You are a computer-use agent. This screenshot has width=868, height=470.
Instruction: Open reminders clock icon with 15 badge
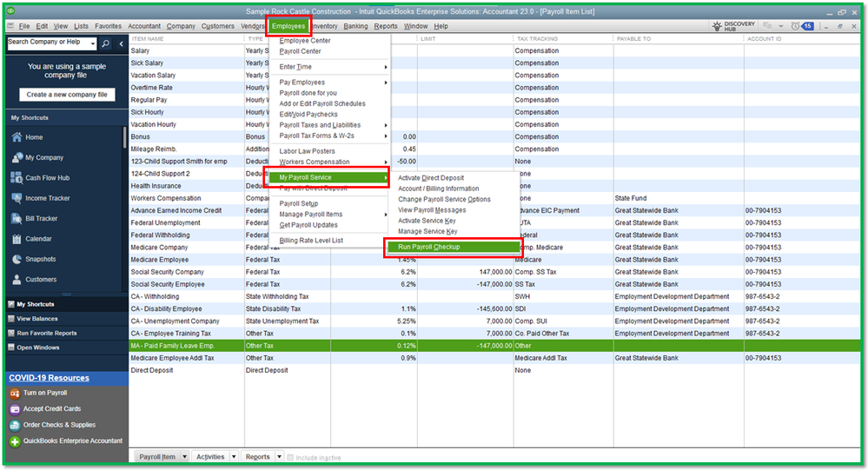[x=802, y=26]
